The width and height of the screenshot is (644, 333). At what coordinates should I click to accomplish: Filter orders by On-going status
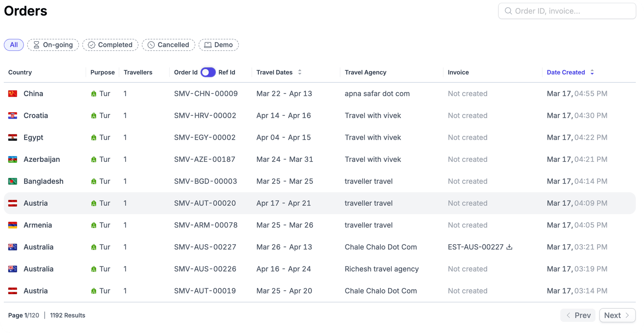pos(53,45)
